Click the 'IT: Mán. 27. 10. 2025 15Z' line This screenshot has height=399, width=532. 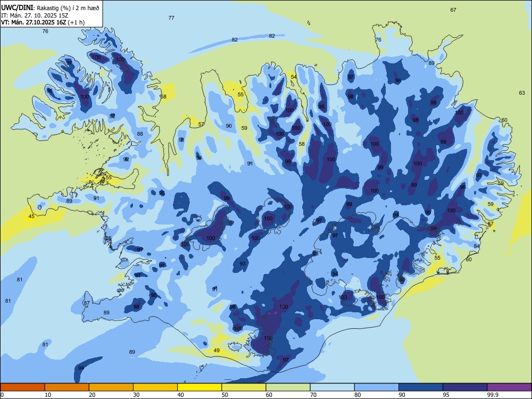(35, 15)
